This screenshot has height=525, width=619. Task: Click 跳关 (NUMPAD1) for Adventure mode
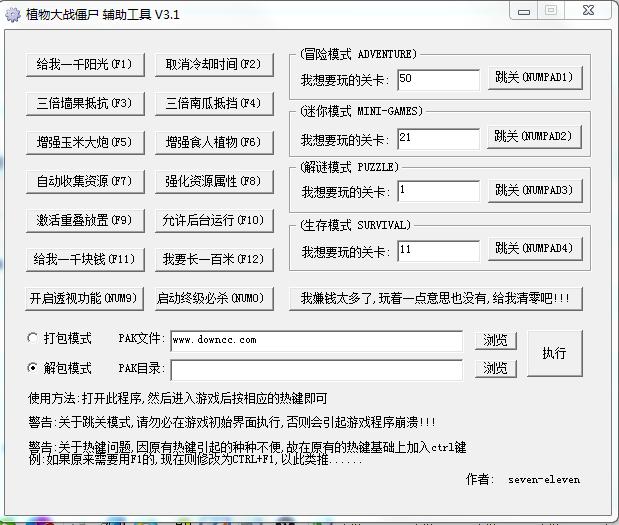(534, 77)
